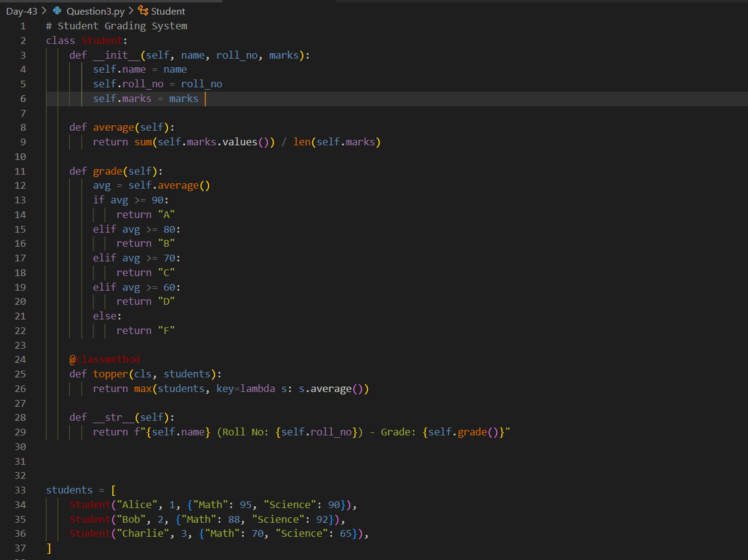Click the 'else:' line
The image size is (748, 560).
(x=107, y=316)
